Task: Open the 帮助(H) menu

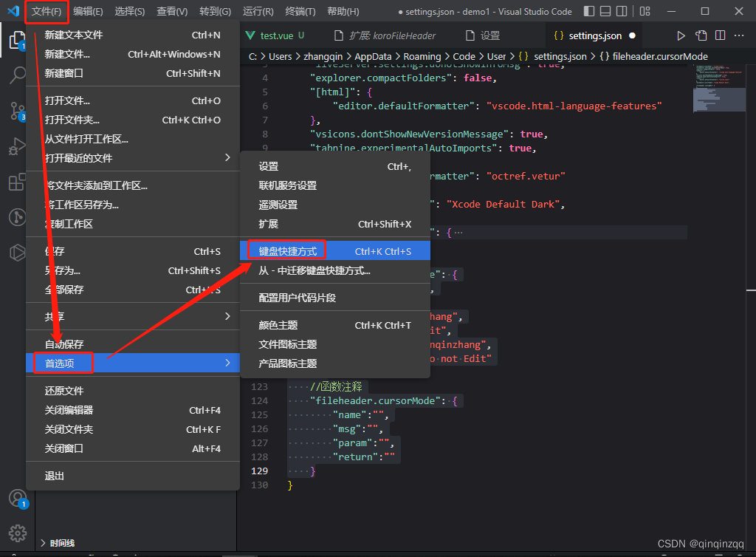Action: [x=343, y=12]
